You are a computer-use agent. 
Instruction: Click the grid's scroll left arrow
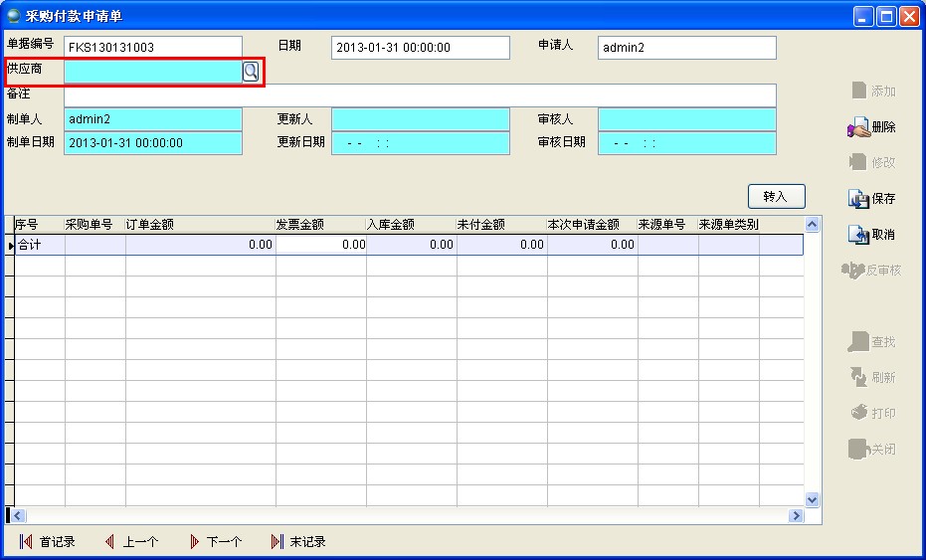pyautogui.click(x=18, y=515)
